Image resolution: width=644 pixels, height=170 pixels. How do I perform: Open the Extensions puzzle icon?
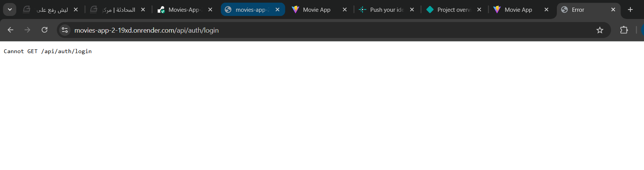(x=624, y=30)
